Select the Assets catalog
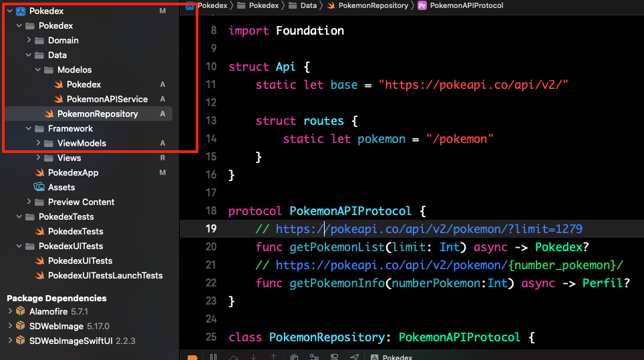This screenshot has width=644, height=360. [61, 187]
